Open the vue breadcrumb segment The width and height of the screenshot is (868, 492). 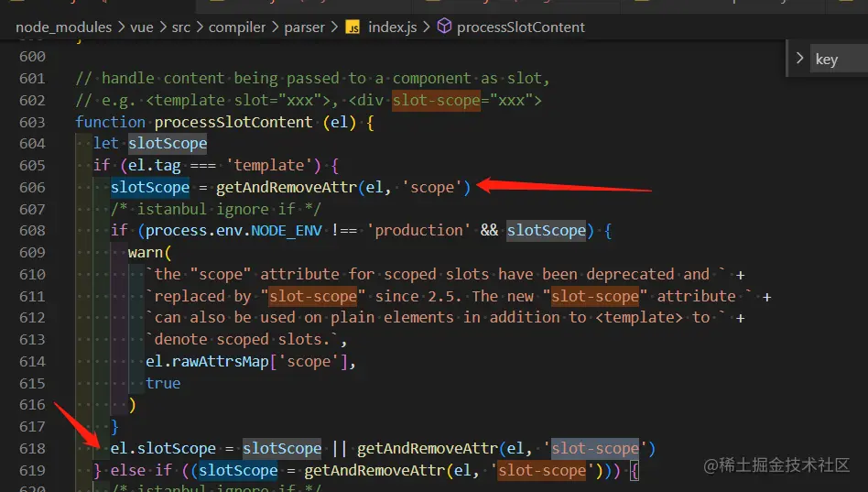(142, 27)
